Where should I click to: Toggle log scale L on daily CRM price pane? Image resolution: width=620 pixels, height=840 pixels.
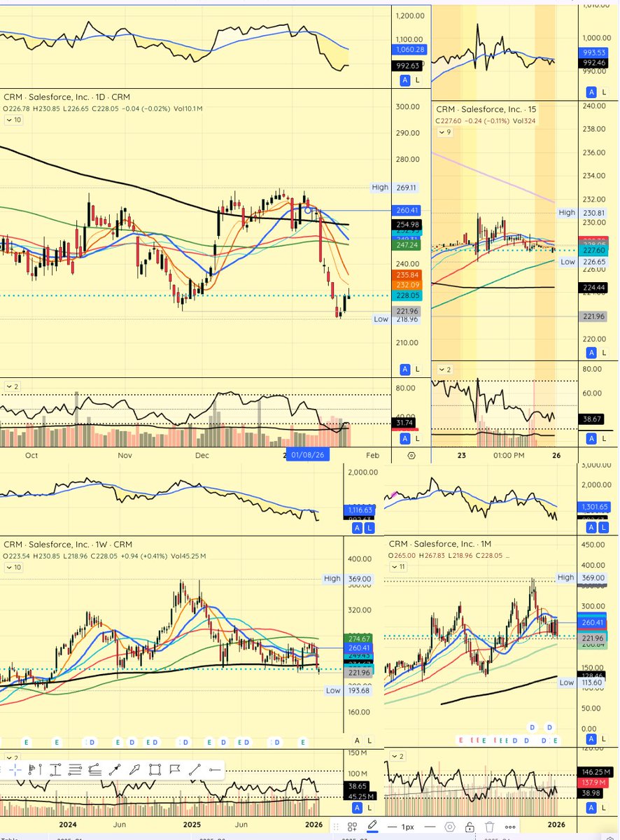point(417,368)
